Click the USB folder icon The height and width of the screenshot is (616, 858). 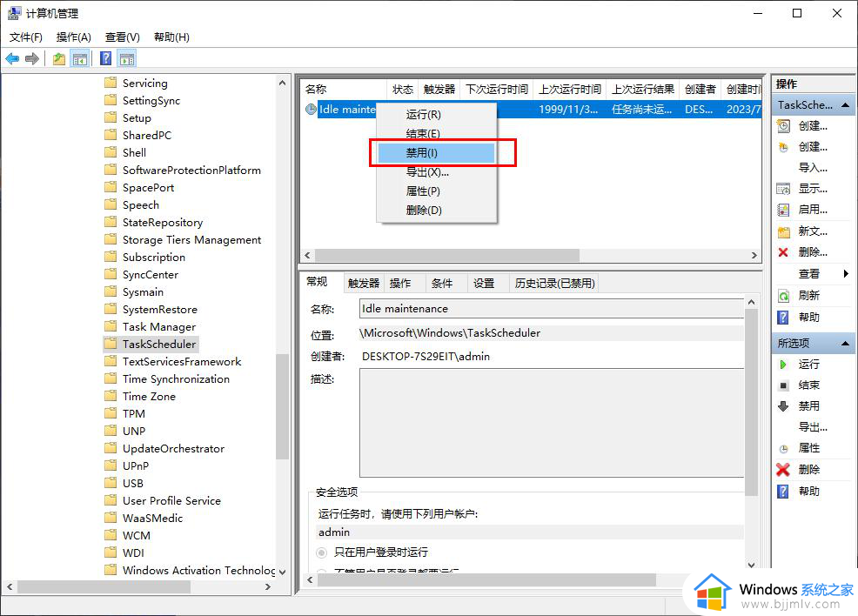click(x=111, y=483)
